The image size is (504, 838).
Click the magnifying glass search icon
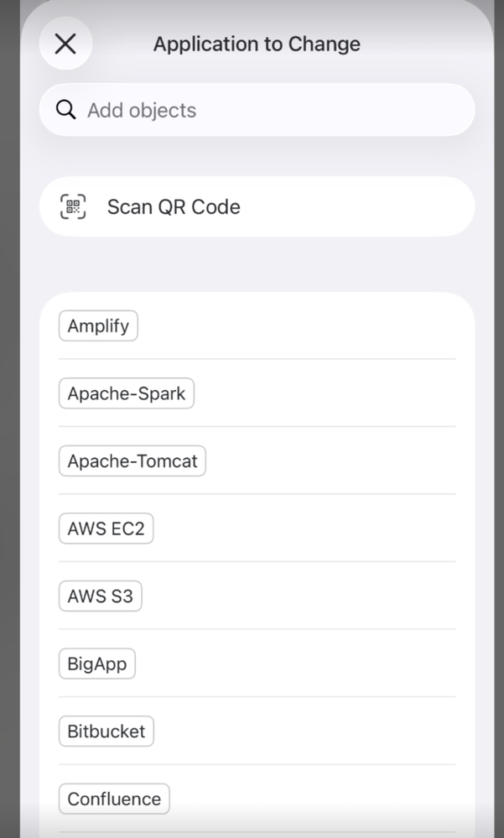tap(65, 110)
